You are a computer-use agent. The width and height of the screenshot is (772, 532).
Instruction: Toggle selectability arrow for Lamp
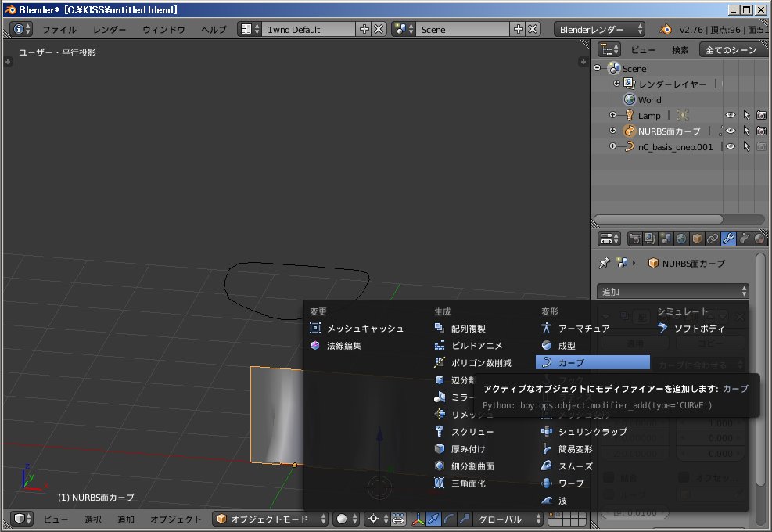[x=746, y=115]
